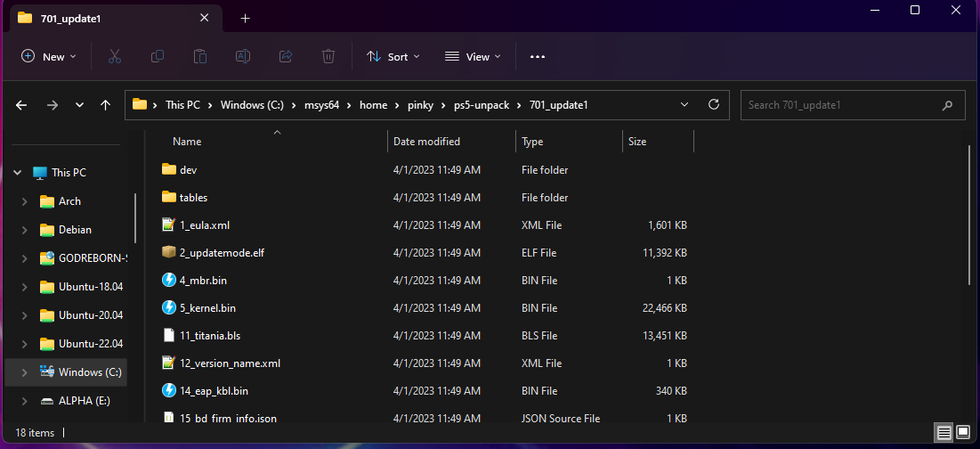Click the 11_titania.bls blank file icon
This screenshot has width=980, height=449.
tap(169, 335)
